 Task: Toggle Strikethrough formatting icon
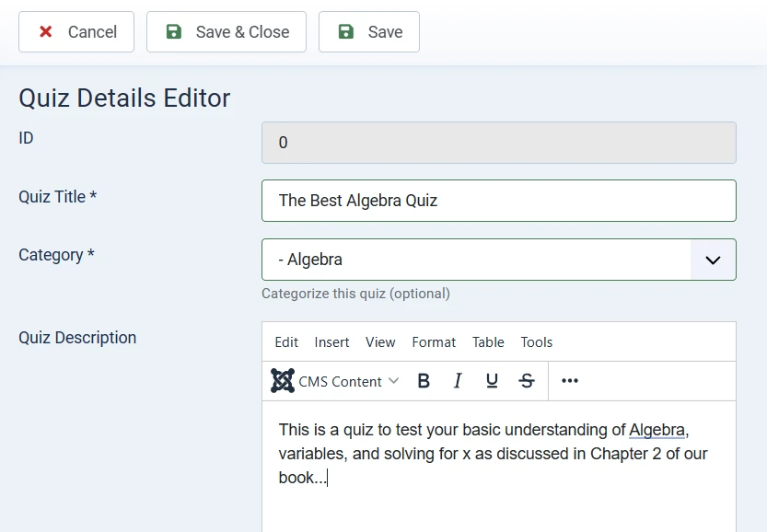(527, 381)
